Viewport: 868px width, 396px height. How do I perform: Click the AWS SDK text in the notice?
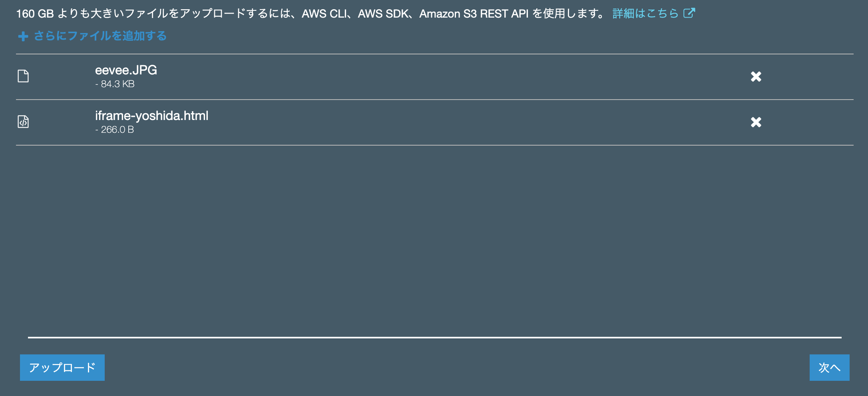383,14
